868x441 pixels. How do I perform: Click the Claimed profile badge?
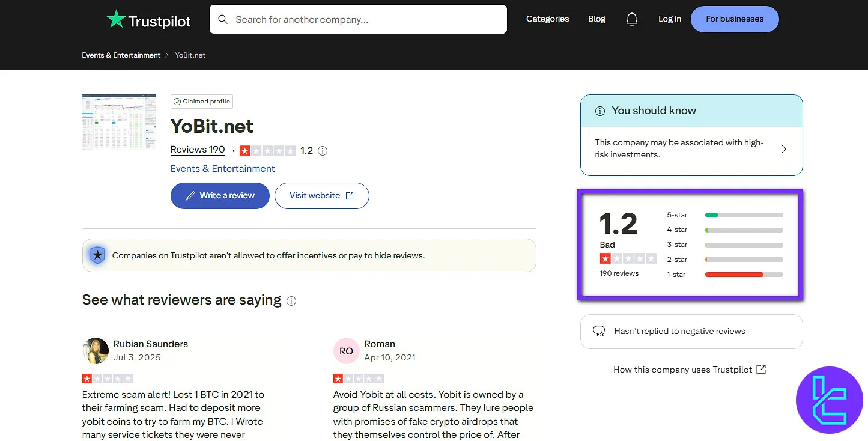coord(202,102)
